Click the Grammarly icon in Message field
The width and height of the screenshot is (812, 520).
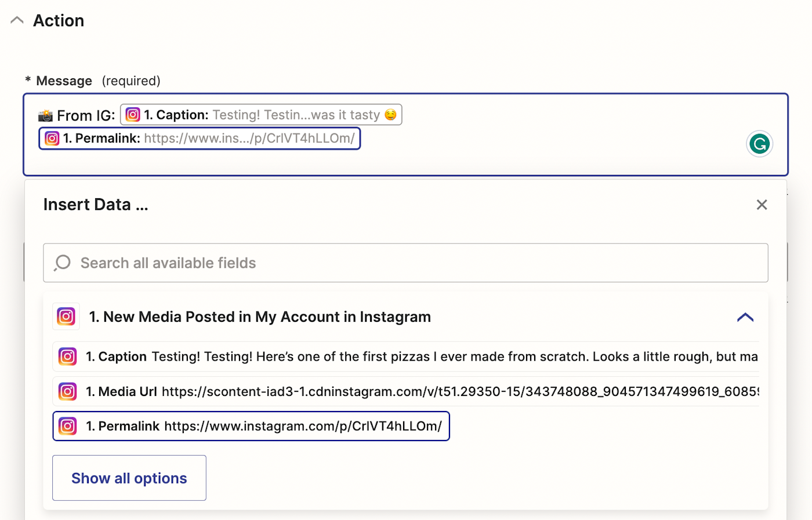tap(759, 144)
